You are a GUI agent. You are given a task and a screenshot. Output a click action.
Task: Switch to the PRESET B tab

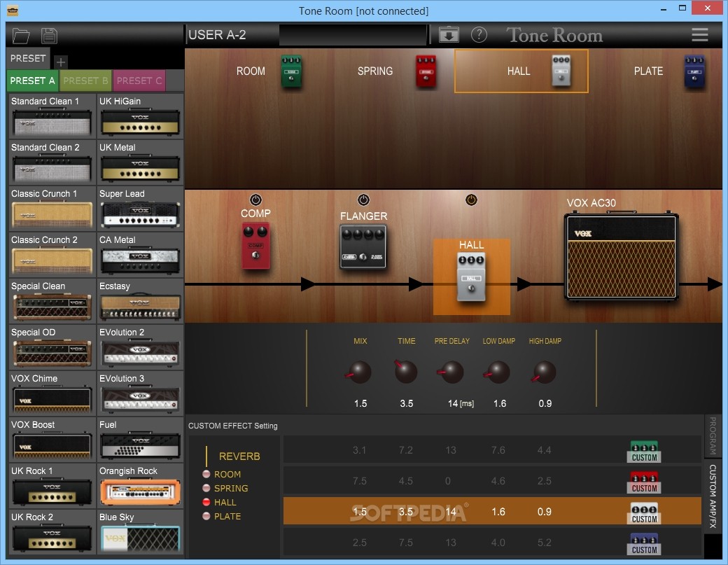pos(85,81)
